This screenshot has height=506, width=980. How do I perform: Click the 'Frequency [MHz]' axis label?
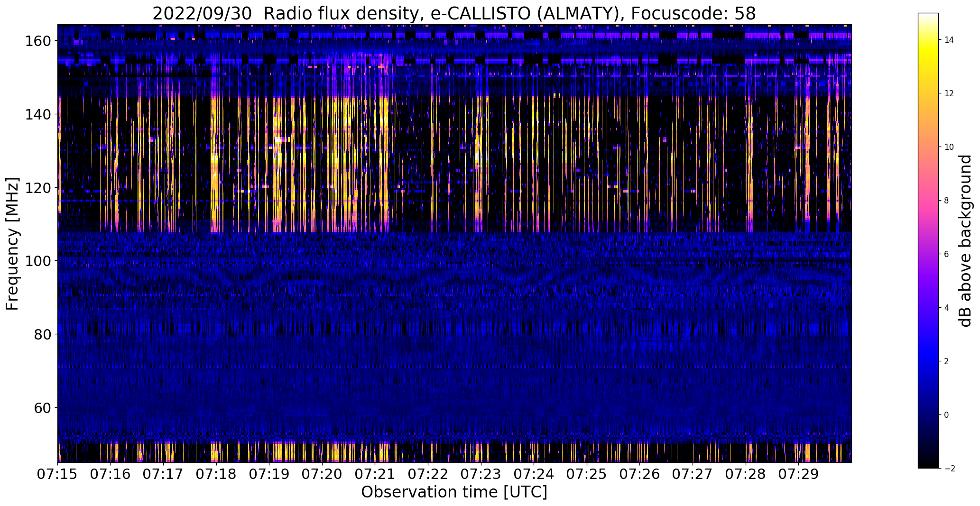click(13, 244)
